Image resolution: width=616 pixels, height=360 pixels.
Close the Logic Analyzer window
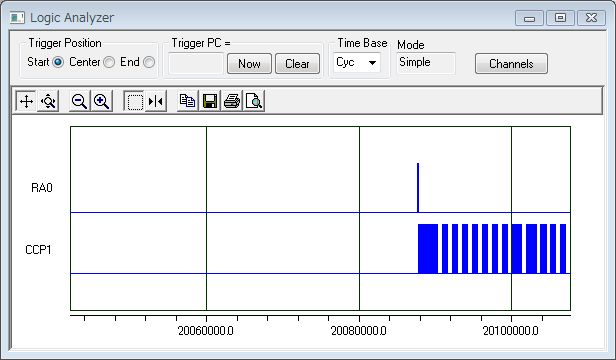[x=591, y=18]
